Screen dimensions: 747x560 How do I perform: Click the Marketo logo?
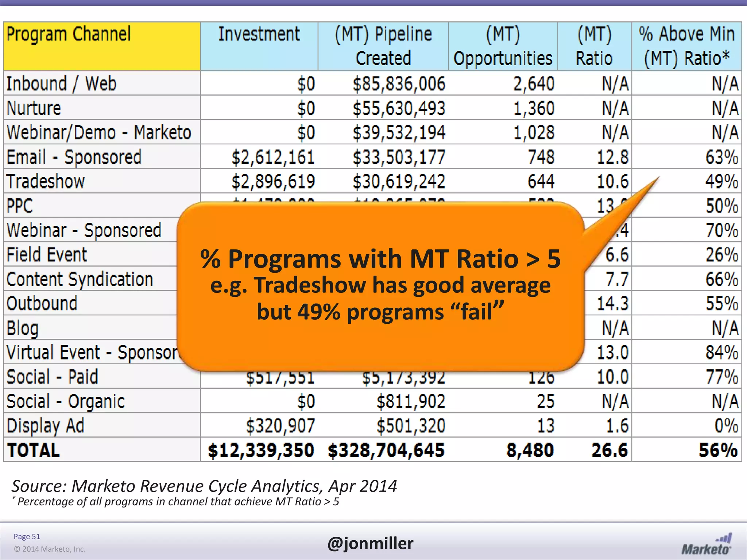click(x=707, y=544)
